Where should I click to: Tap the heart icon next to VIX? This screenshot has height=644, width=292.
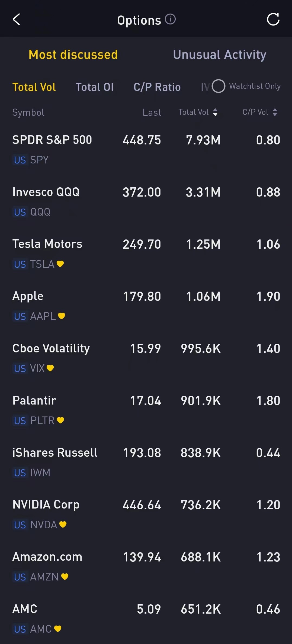(x=50, y=368)
